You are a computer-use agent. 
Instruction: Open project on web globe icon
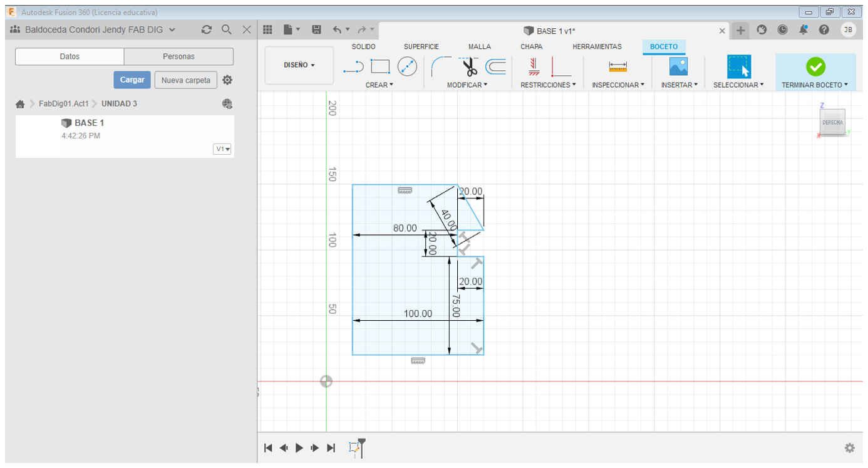[227, 104]
